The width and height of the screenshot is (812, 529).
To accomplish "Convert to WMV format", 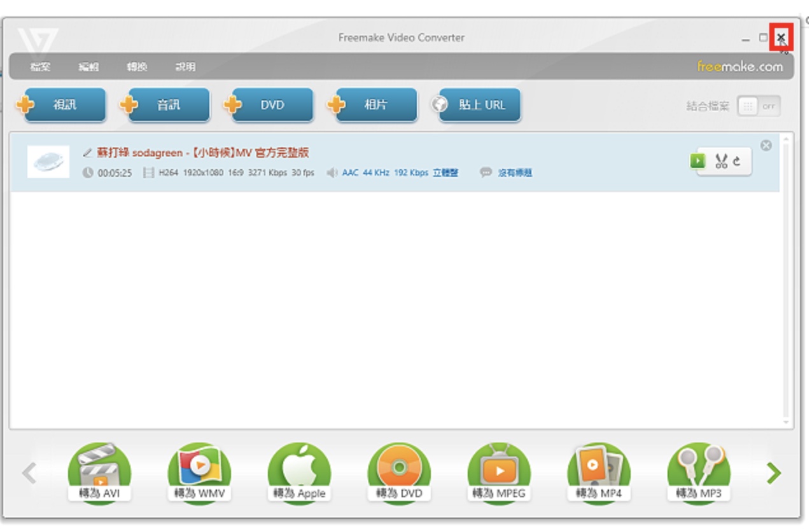I will (x=199, y=472).
